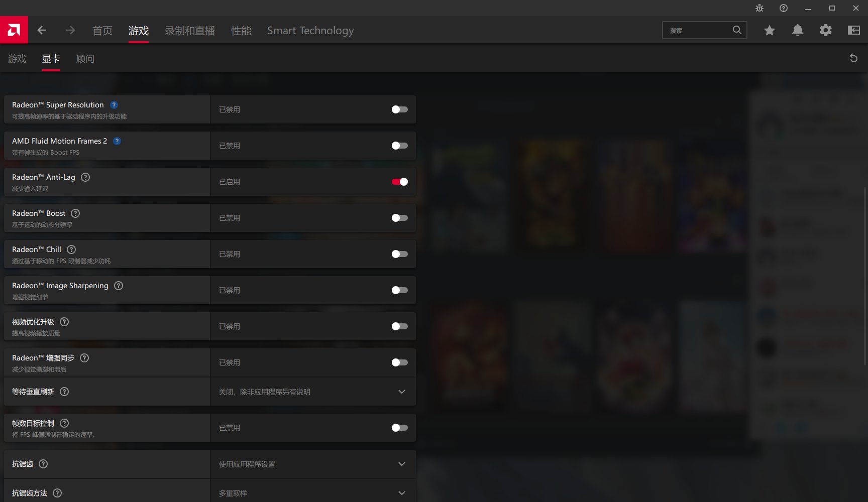
Task: Enable 视频优化升级 toggle
Action: click(399, 326)
